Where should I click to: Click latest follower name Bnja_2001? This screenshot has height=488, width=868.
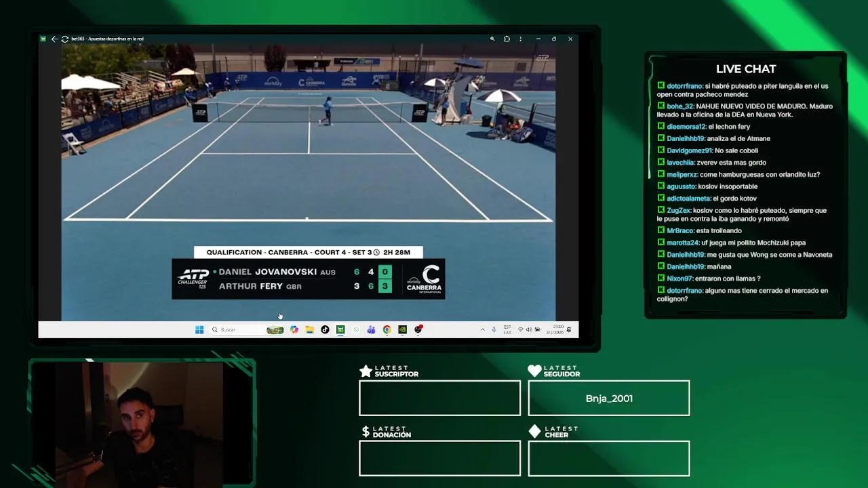click(609, 399)
